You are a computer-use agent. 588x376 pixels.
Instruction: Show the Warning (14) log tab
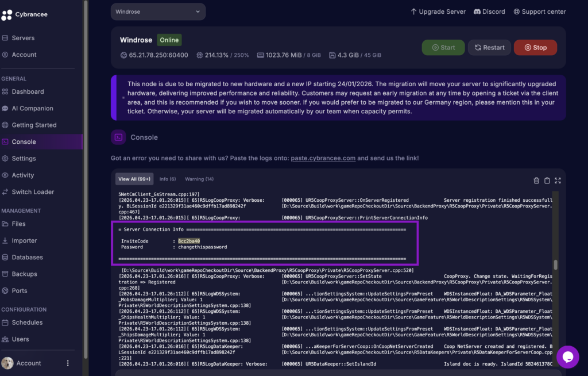pyautogui.click(x=199, y=179)
